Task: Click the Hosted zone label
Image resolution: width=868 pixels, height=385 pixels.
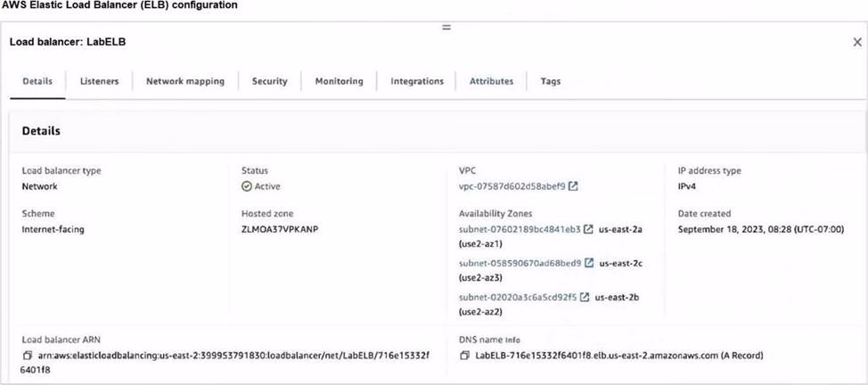Action: tap(267, 214)
